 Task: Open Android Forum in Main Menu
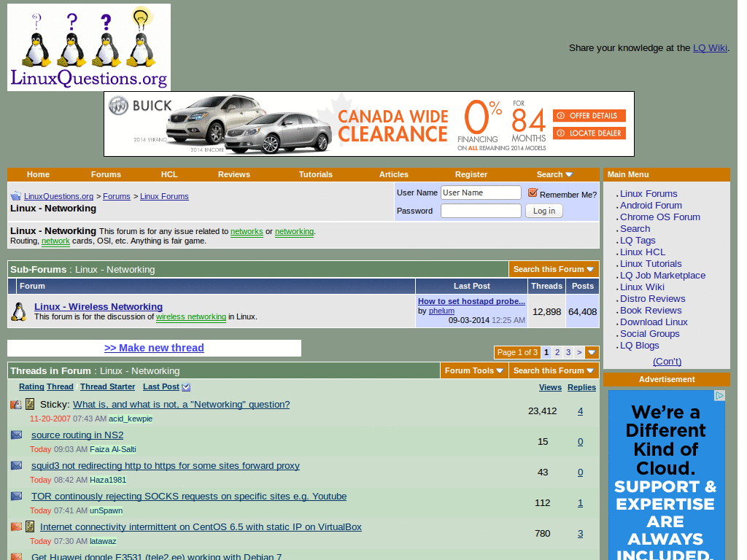point(651,205)
